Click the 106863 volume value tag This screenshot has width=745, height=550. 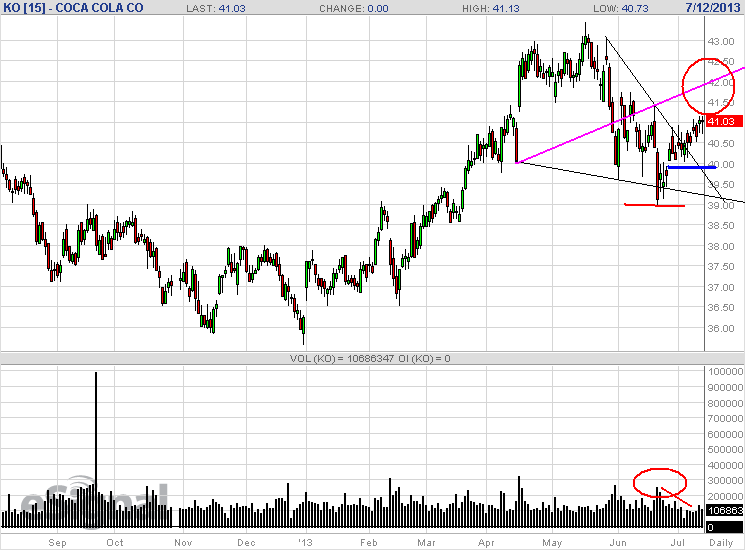tap(725, 511)
